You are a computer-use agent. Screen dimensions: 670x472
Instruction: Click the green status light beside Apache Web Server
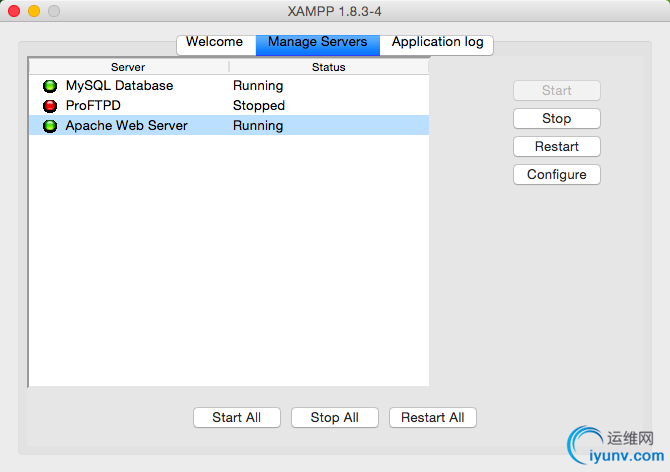[x=50, y=126]
